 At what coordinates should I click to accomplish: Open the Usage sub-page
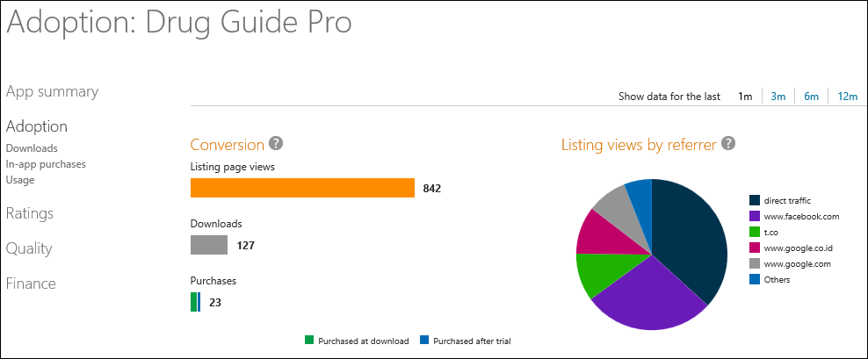20,179
